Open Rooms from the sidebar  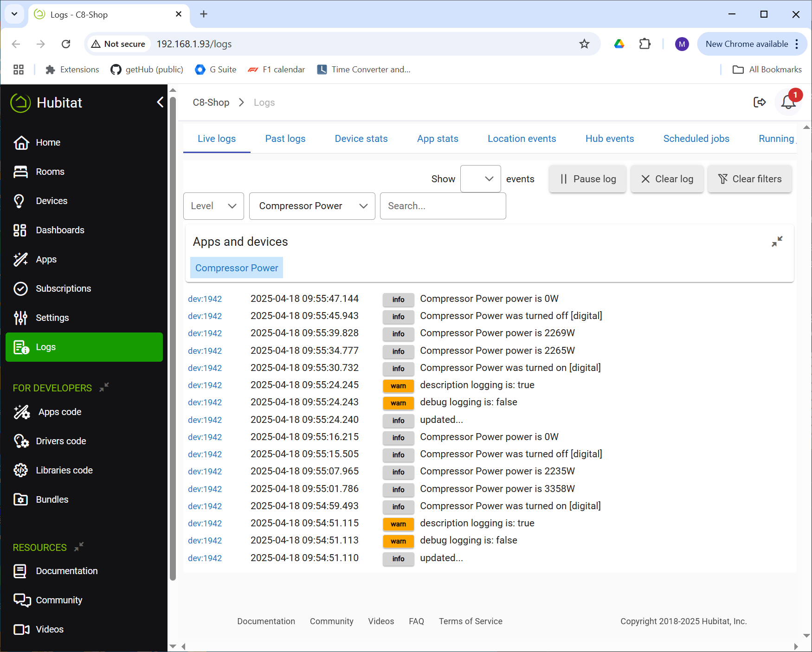pos(84,172)
